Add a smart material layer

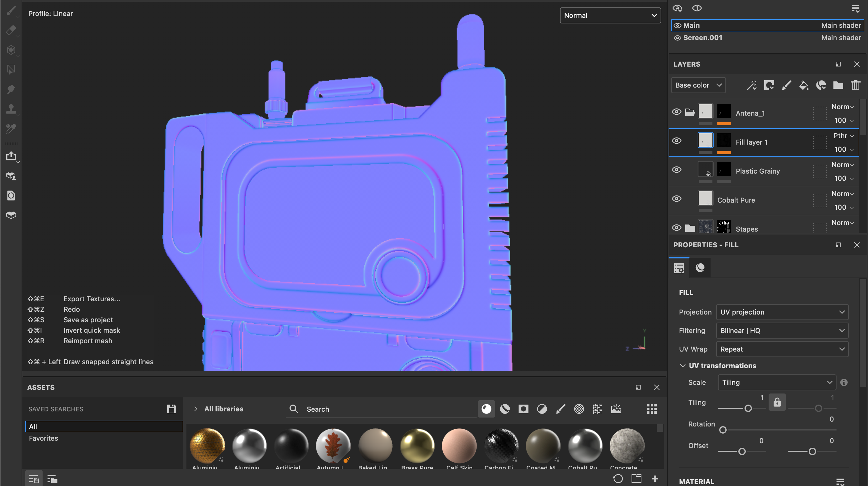(821, 85)
